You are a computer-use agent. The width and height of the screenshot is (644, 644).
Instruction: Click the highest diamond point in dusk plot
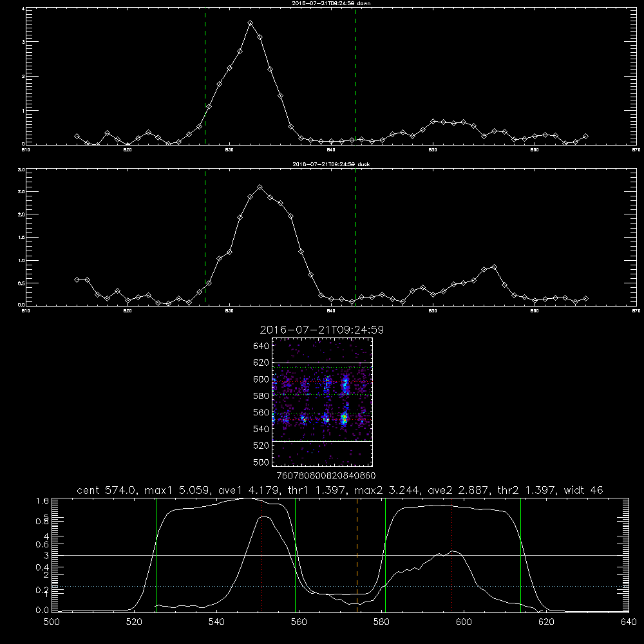click(260, 187)
